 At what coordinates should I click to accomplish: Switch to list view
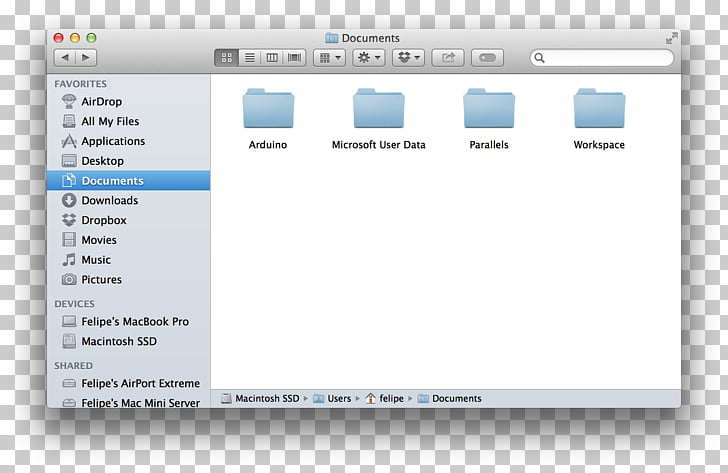(250, 58)
